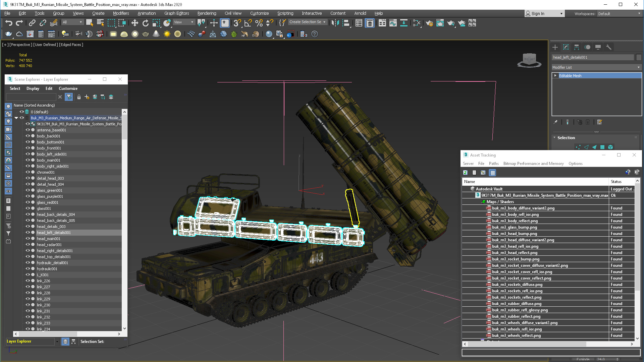Image resolution: width=644 pixels, height=362 pixels.
Task: Open the Layer Explorer dropdown at bottom
Action: 57,342
